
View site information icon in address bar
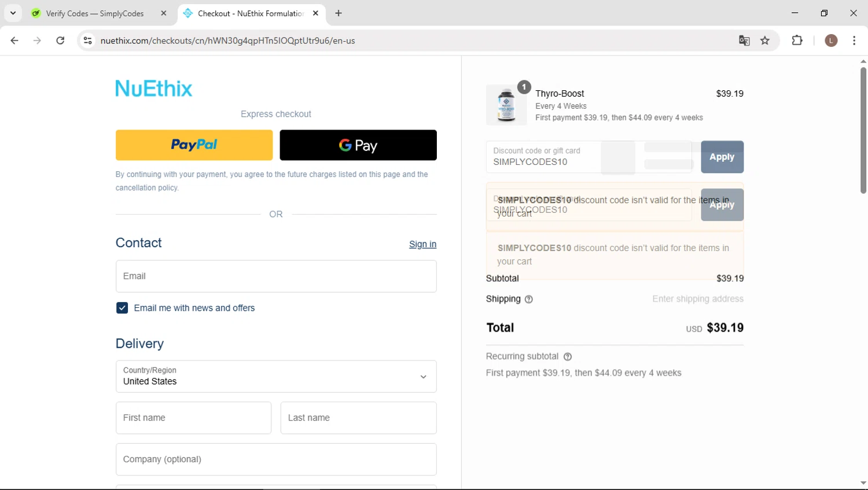click(x=87, y=40)
